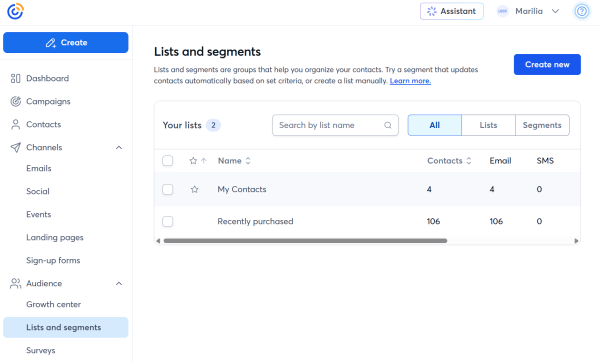Click the SMS column header
599x363 pixels.
pyautogui.click(x=545, y=160)
